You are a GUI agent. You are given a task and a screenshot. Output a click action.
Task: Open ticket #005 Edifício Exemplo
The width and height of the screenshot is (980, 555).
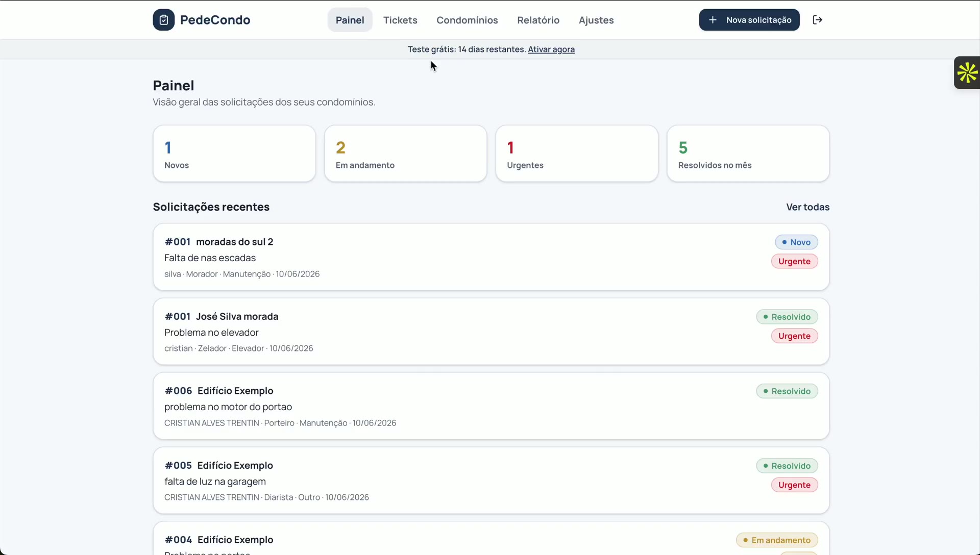[491, 481]
